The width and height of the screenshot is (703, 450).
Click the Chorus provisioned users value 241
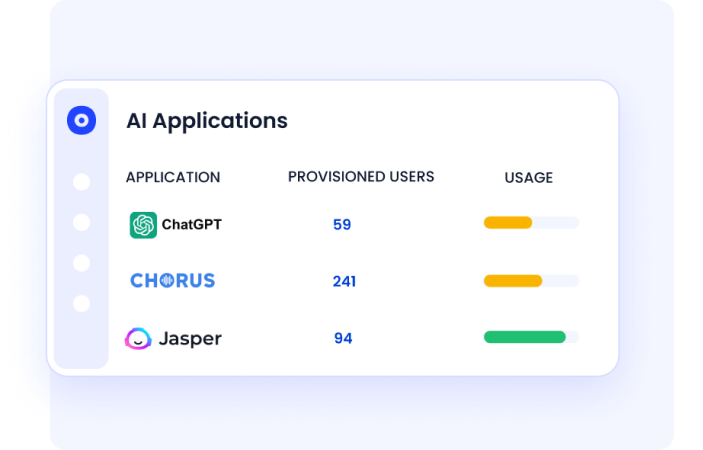pos(344,281)
